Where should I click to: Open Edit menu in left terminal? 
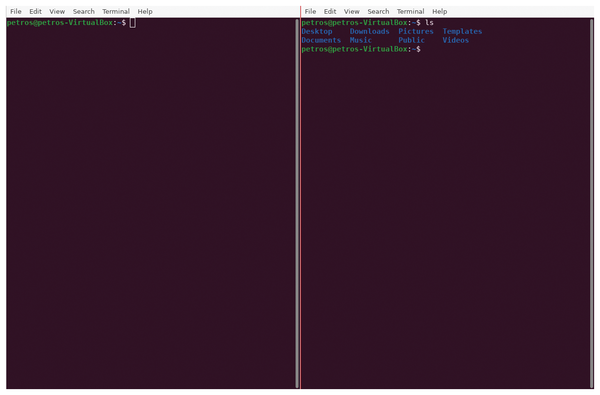(x=35, y=11)
